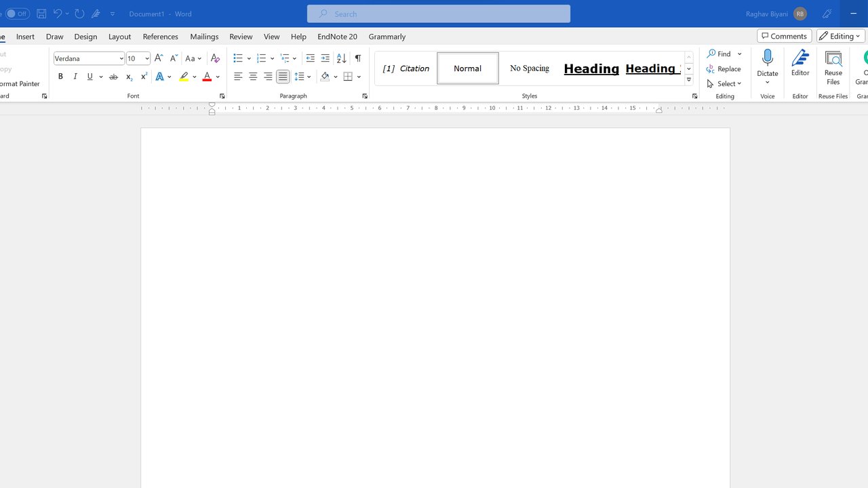Open Reuse Files

pyautogui.click(x=833, y=68)
